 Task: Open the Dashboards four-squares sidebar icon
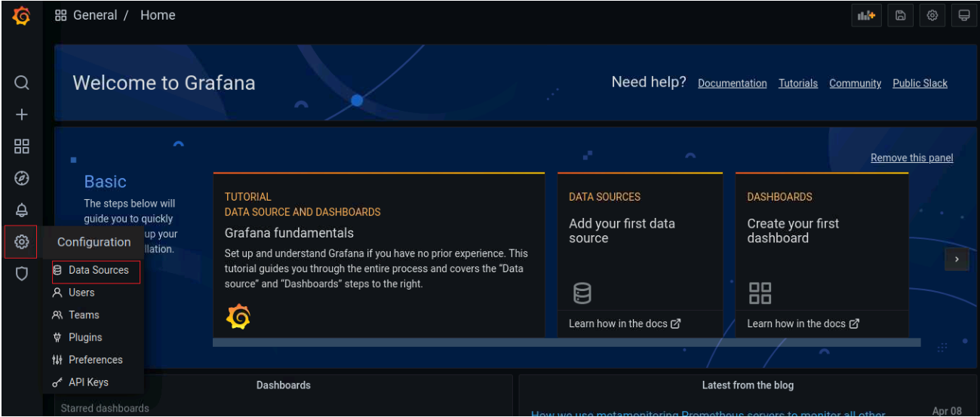coord(22,146)
